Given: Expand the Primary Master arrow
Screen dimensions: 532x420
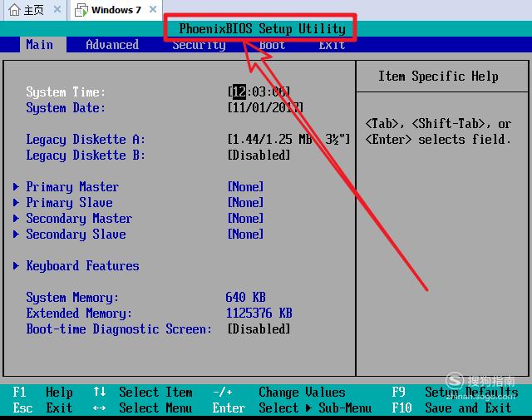Looking at the screenshot, I should [16, 186].
